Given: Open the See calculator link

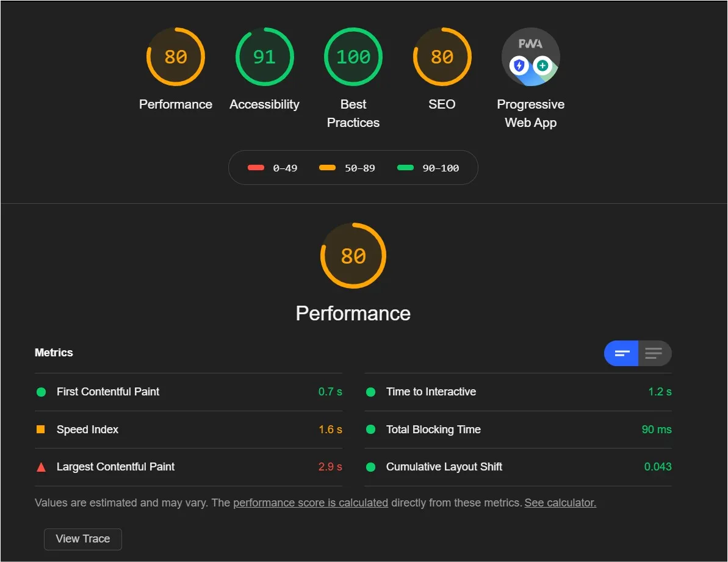Looking at the screenshot, I should [560, 503].
